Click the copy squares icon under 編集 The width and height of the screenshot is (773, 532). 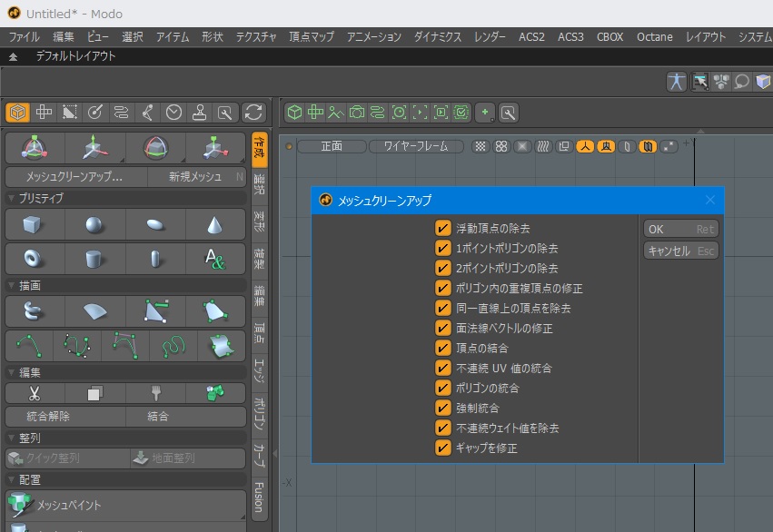pos(94,394)
